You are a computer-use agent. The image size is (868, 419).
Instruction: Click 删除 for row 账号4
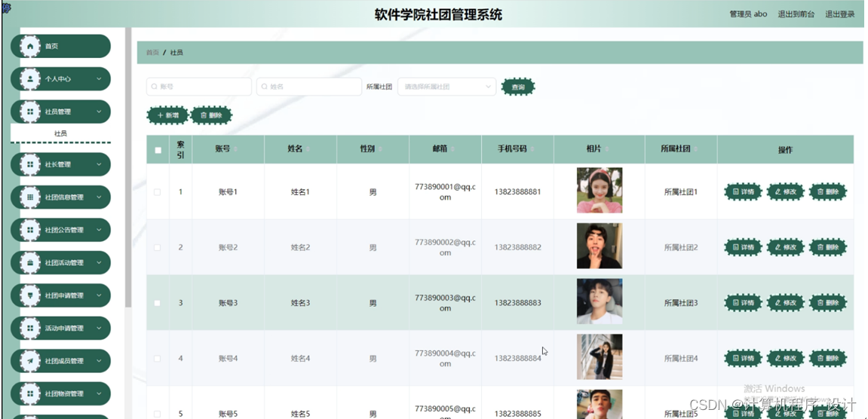click(828, 359)
